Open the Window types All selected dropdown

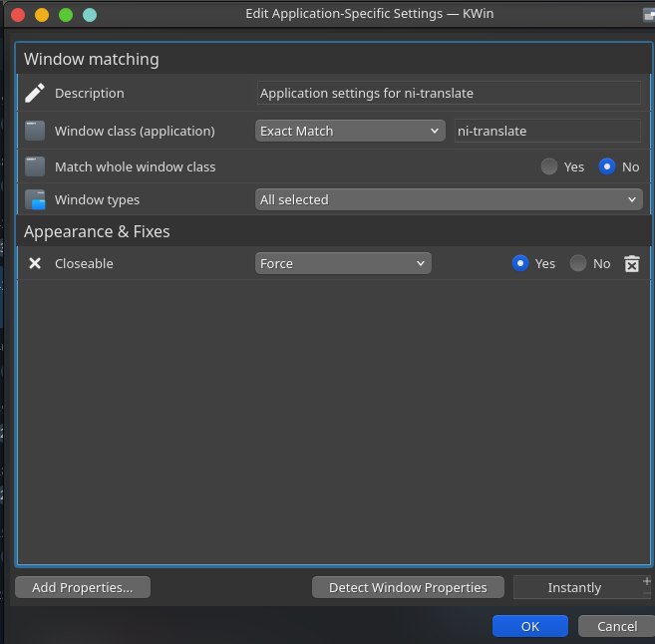point(449,199)
